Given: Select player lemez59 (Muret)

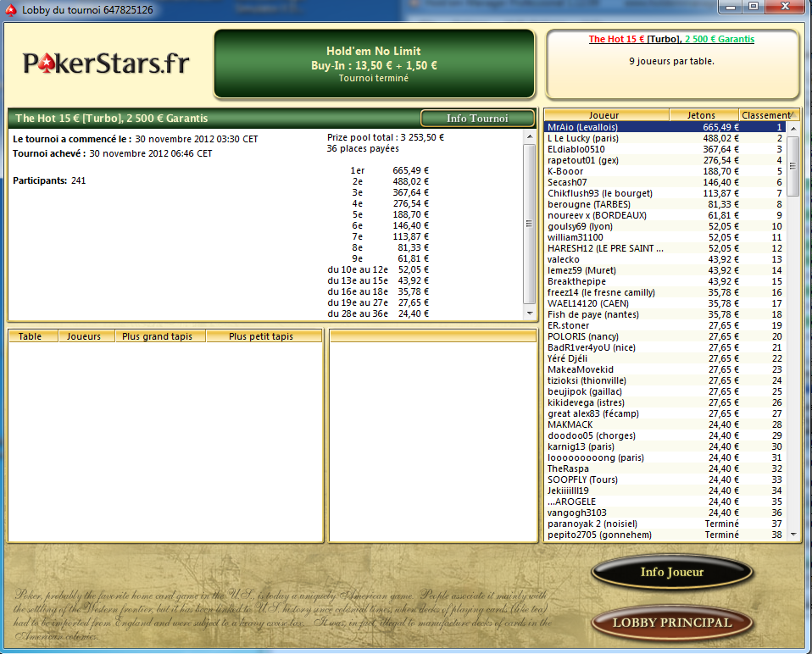Looking at the screenshot, I should (665, 270).
